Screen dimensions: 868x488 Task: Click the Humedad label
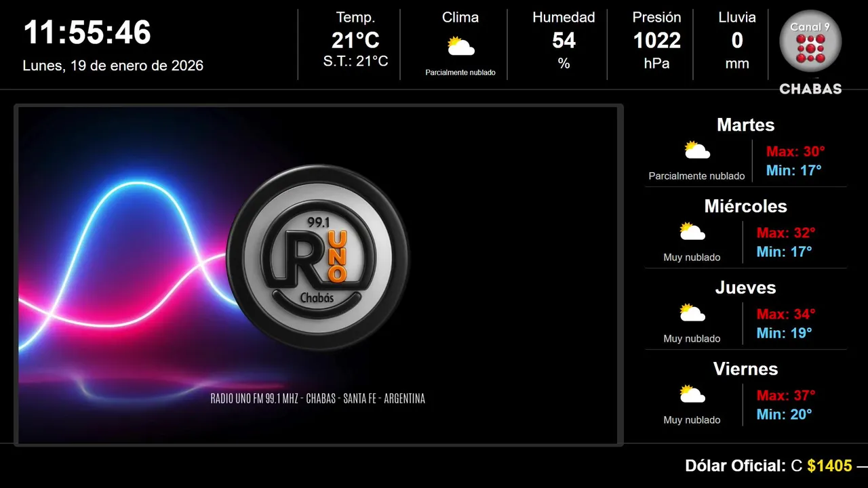point(564,18)
